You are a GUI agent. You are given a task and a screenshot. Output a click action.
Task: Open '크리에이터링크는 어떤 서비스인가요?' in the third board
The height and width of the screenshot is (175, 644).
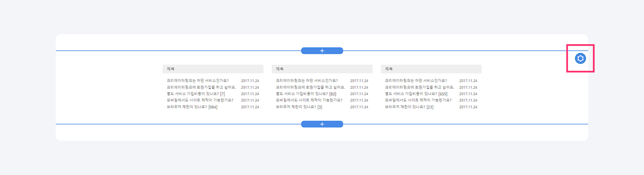pos(416,81)
